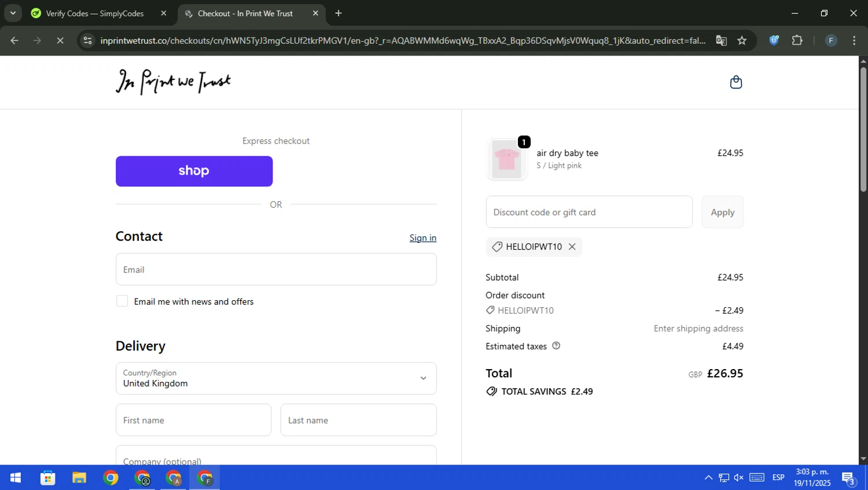
Task: Click the Sign in link
Action: pos(422,238)
